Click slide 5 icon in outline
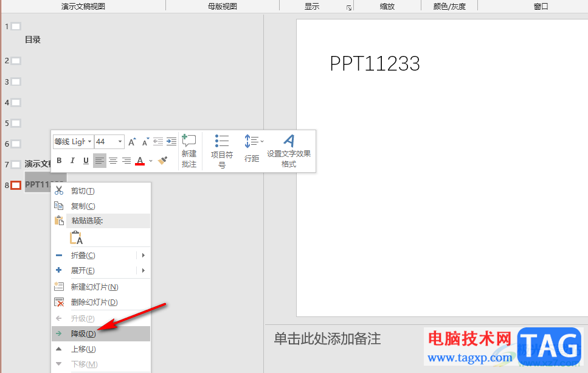 click(16, 123)
